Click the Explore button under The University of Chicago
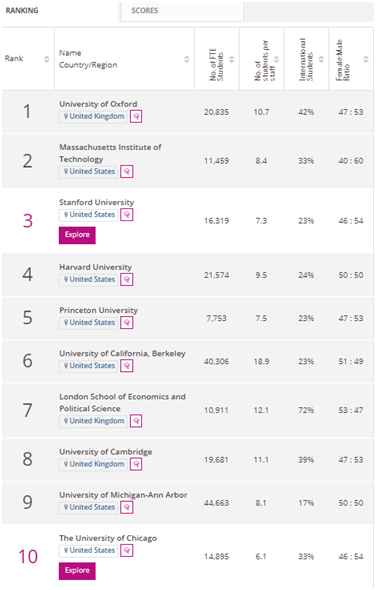 coord(77,571)
